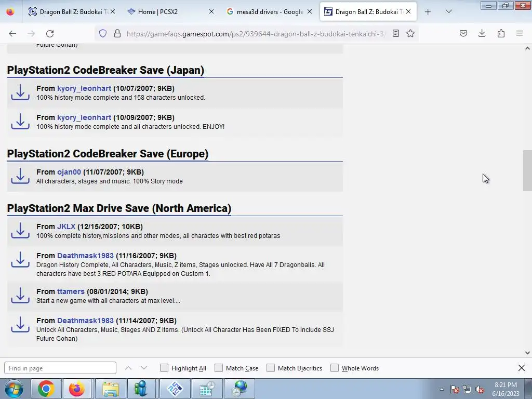Image resolution: width=532 pixels, height=399 pixels.
Task: Open kyory_leonhart profile link (10/09/2007)
Action: point(84,117)
